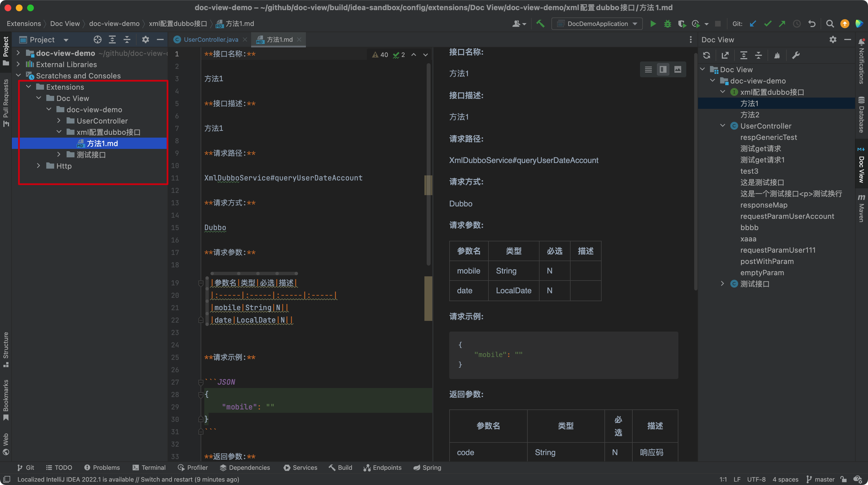Collapse the UserController node in Doc View
868x485 pixels.
pos(722,126)
